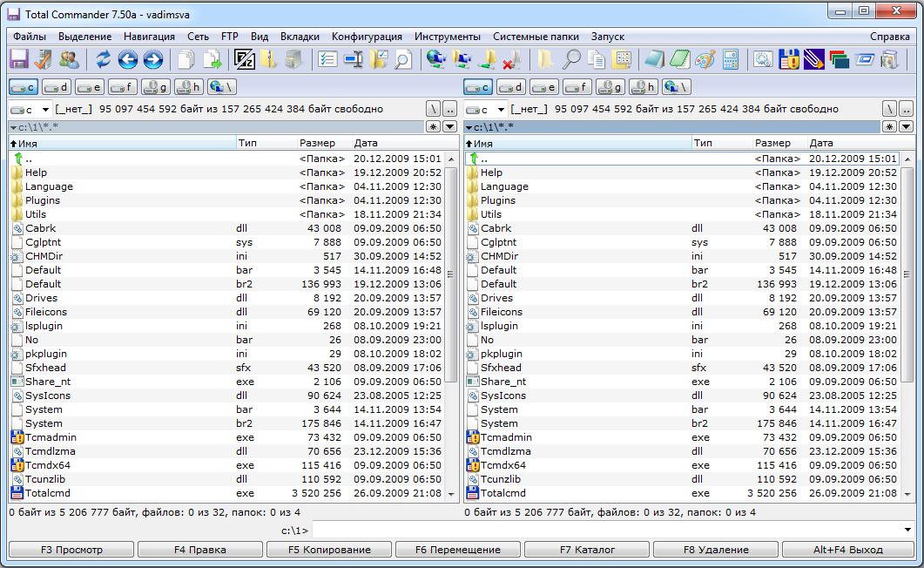Click the F5 Копирование button
924x568 pixels.
[x=329, y=550]
